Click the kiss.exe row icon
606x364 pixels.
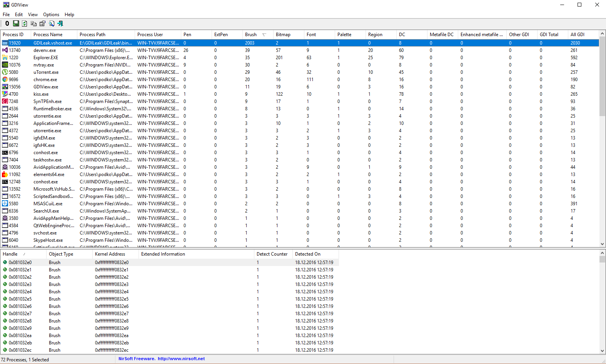click(x=5, y=94)
